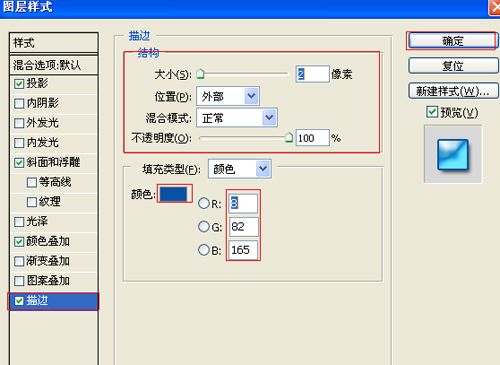Enable the 外发光 checkbox

[19, 123]
